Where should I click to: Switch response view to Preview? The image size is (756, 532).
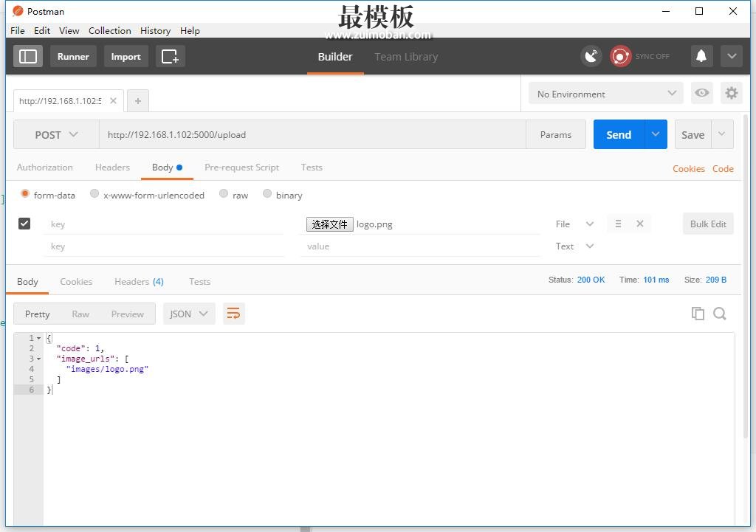[x=127, y=314]
